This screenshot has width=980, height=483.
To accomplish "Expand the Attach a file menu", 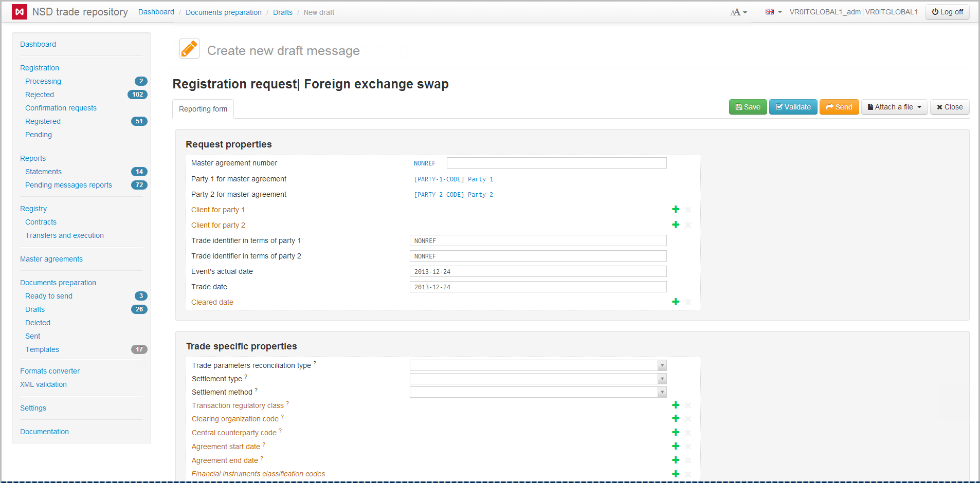I will tap(894, 107).
